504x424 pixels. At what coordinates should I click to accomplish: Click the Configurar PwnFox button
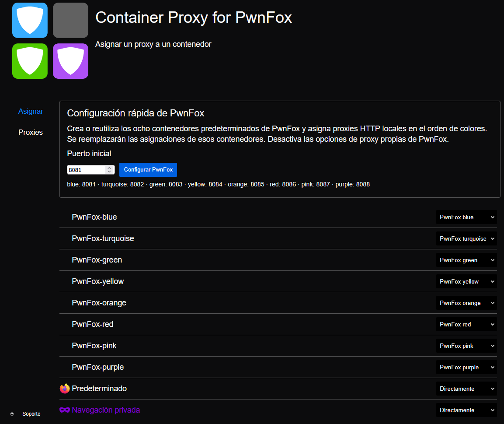point(148,169)
